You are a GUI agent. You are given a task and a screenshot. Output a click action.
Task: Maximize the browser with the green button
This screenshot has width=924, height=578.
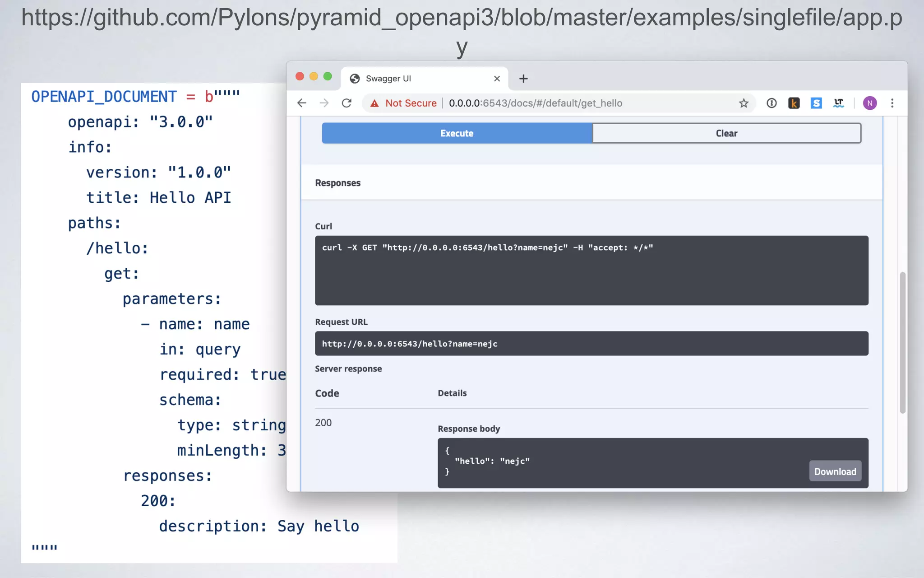[x=328, y=76]
